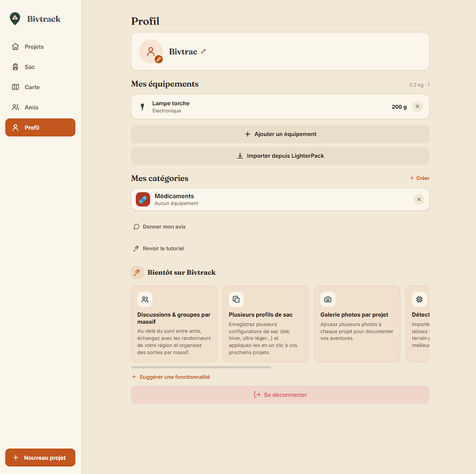476x474 pixels.
Task: Click the Médicaments pill icon
Action: pos(143,199)
